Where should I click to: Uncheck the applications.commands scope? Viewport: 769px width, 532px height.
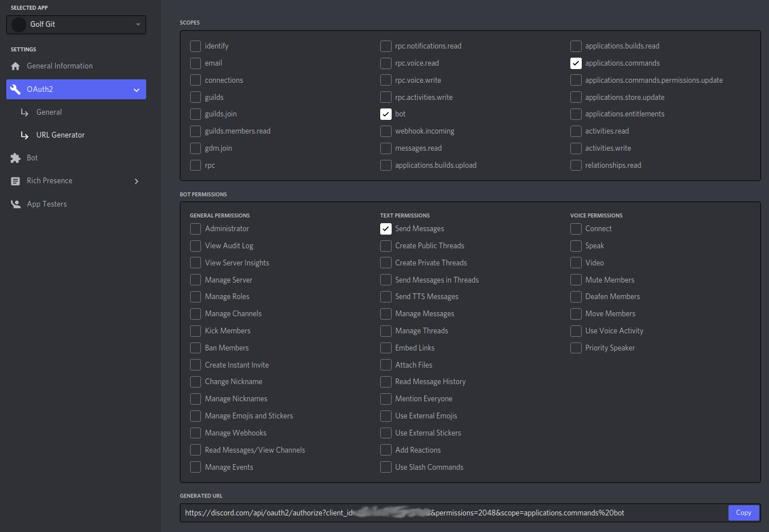click(576, 63)
